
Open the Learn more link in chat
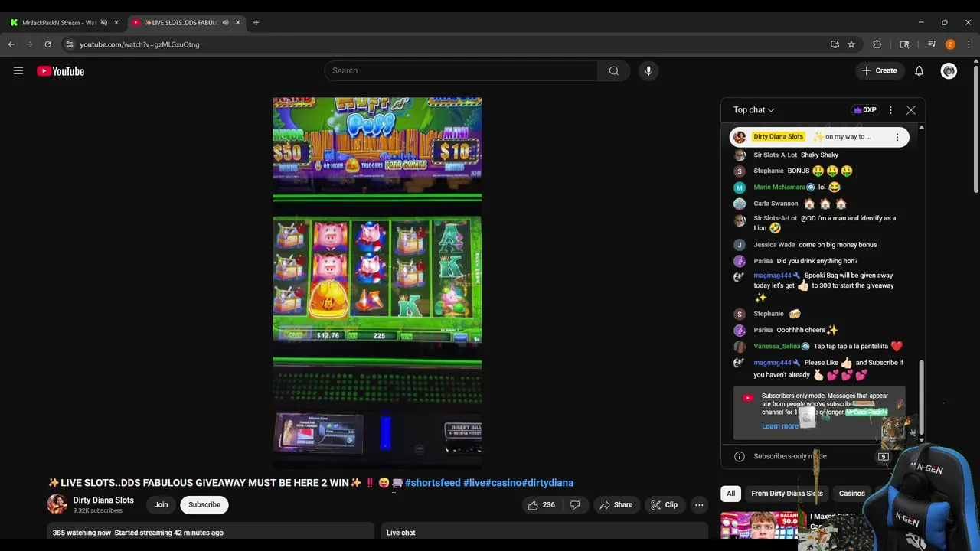point(779,426)
